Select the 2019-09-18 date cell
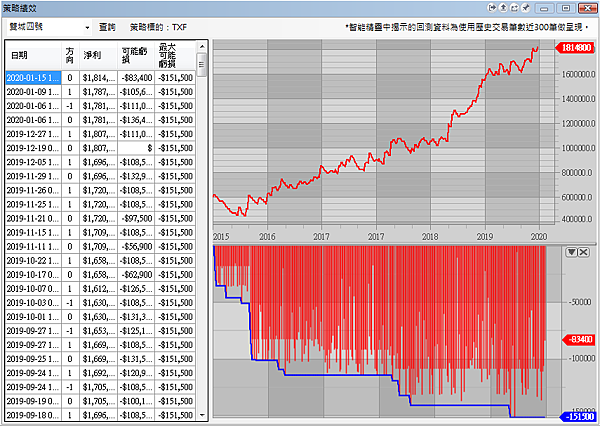The height and width of the screenshot is (426, 600). click(x=33, y=415)
